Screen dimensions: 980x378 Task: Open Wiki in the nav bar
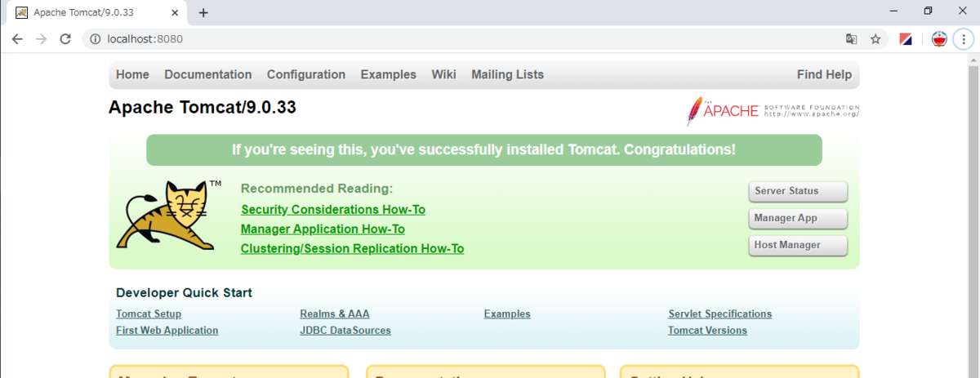pos(443,74)
